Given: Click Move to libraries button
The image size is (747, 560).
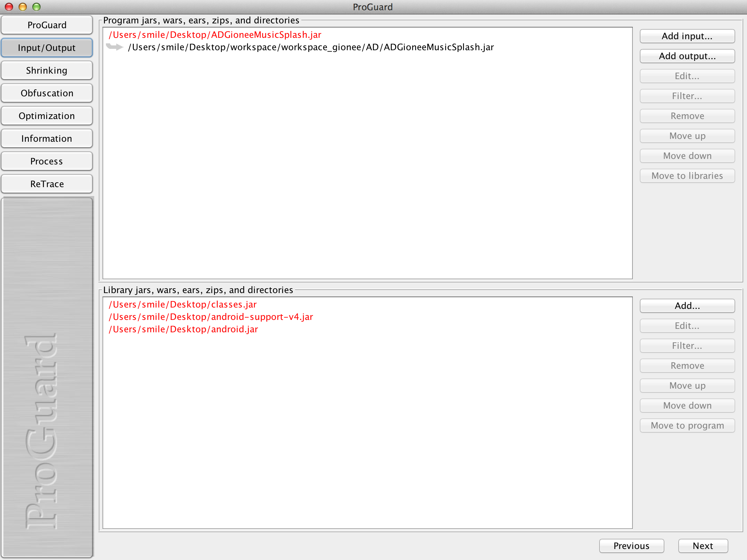Looking at the screenshot, I should [687, 176].
